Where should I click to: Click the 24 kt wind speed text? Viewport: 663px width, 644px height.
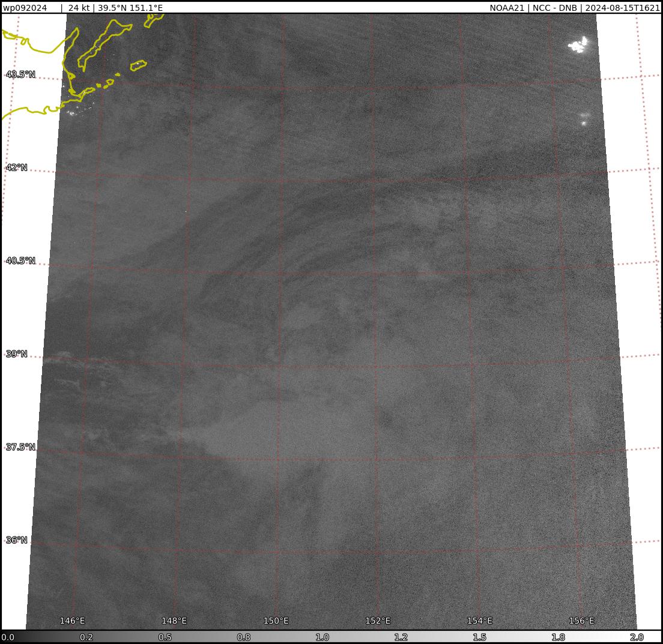[x=78, y=8]
